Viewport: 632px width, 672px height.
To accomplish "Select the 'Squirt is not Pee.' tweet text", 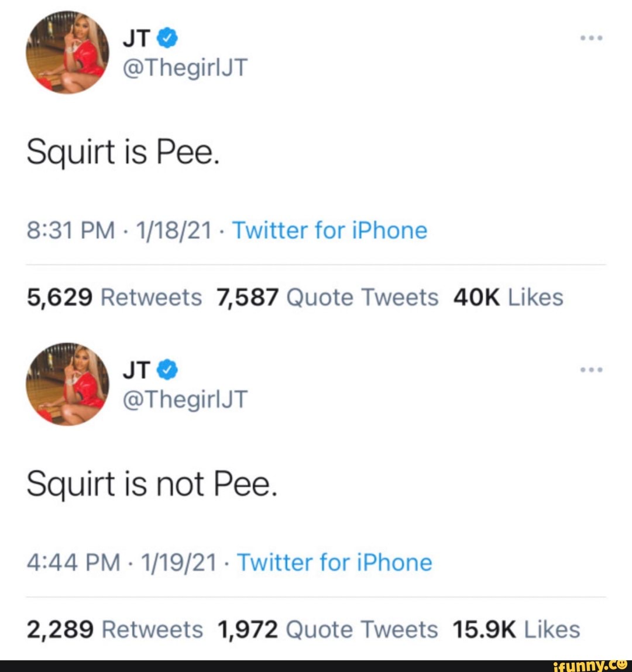I will pyautogui.click(x=151, y=485).
